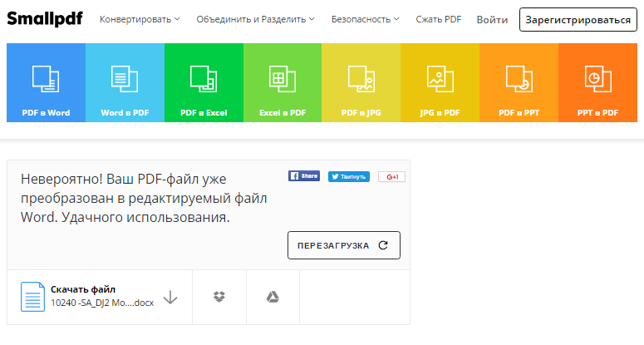Click the Войти login link
Screen dimensions: 644x345
[x=492, y=19]
